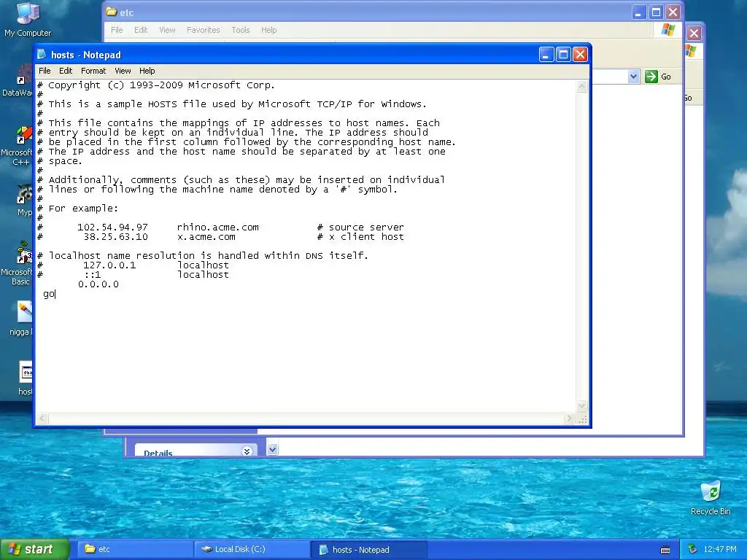The height and width of the screenshot is (560, 747).
Task: Click the hosts - Notepad taskbar button
Action: click(368, 550)
